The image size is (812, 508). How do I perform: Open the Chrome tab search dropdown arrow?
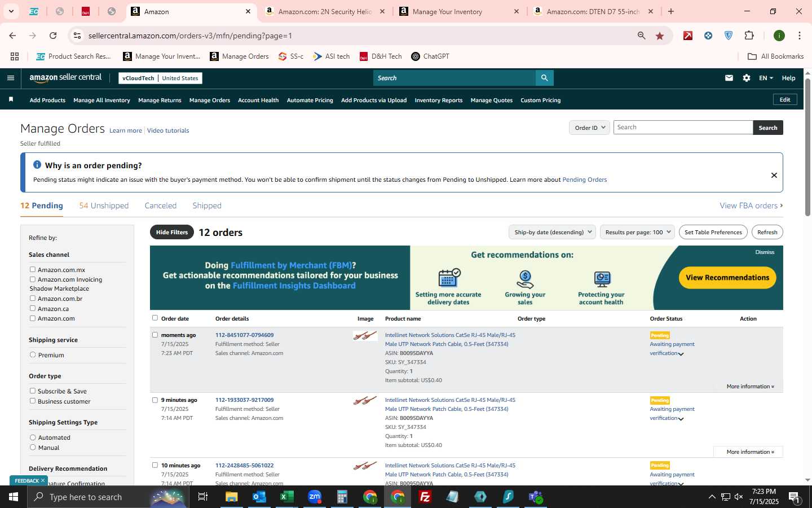click(x=11, y=11)
